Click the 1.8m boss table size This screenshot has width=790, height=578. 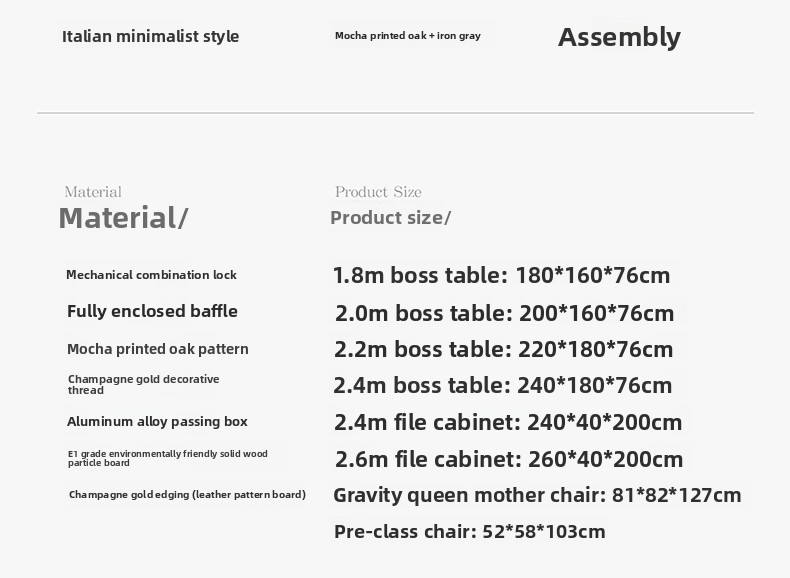pos(501,275)
